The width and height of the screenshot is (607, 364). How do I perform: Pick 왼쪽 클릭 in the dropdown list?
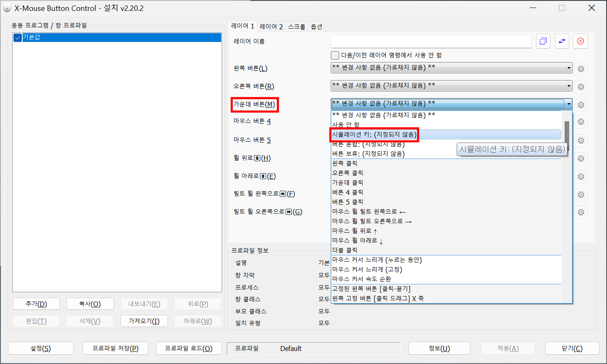pos(446,164)
